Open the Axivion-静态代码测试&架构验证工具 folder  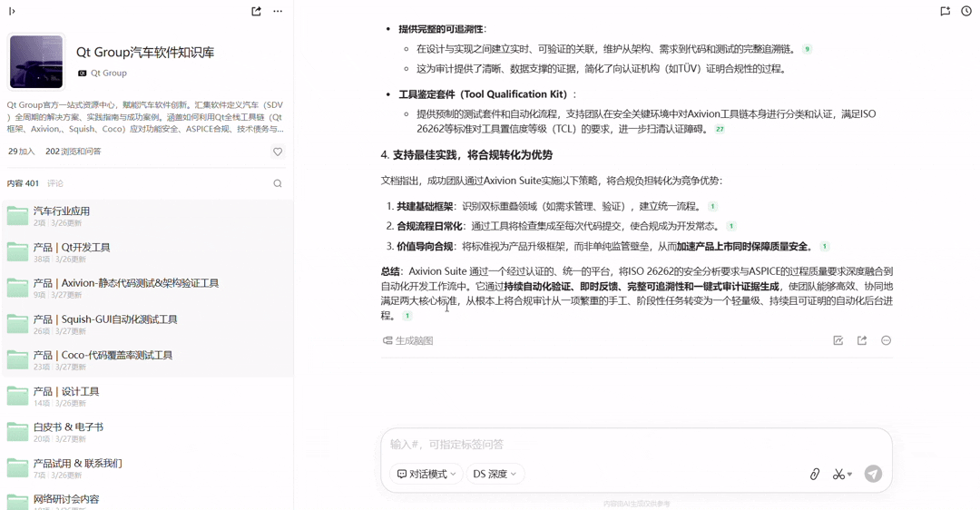pos(148,289)
